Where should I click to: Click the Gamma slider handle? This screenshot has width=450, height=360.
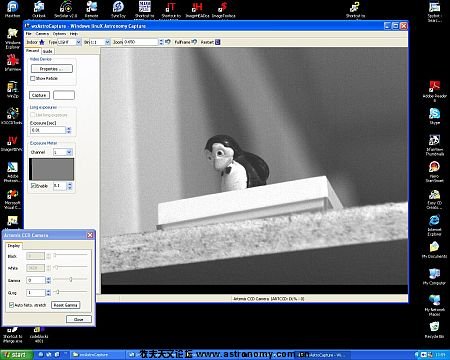(71, 279)
